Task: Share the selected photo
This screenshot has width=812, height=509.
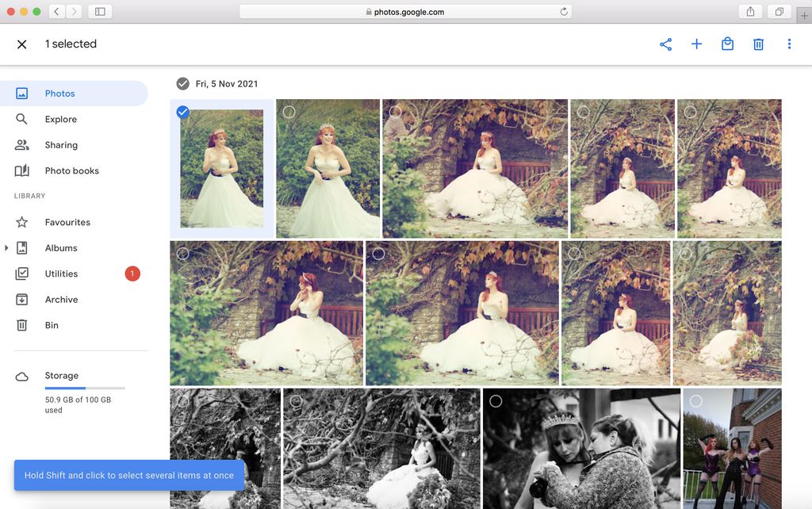Action: (x=665, y=44)
